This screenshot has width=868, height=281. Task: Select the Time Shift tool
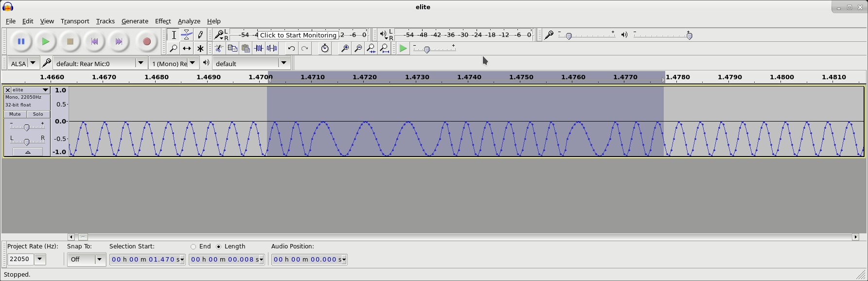point(187,48)
